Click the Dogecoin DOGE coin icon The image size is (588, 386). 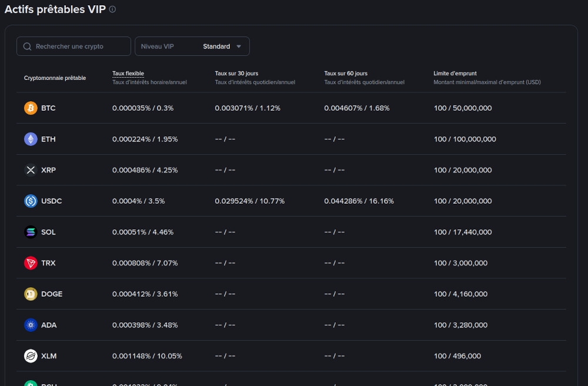31,294
